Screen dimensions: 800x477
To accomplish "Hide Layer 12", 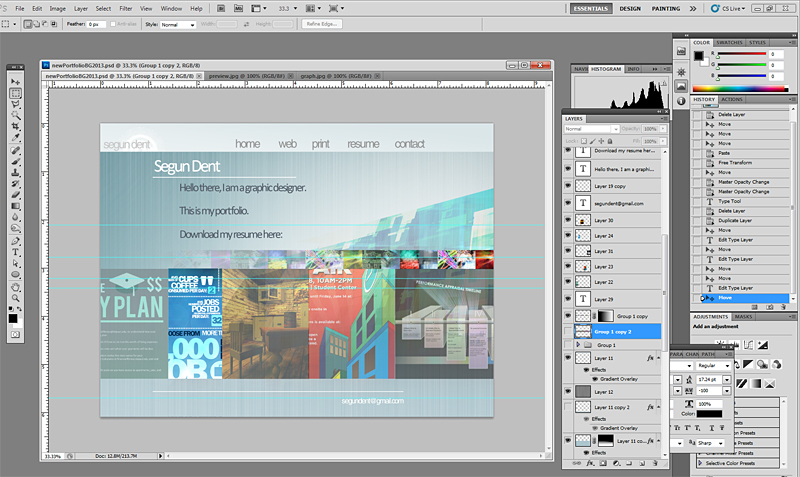I will click(x=568, y=391).
